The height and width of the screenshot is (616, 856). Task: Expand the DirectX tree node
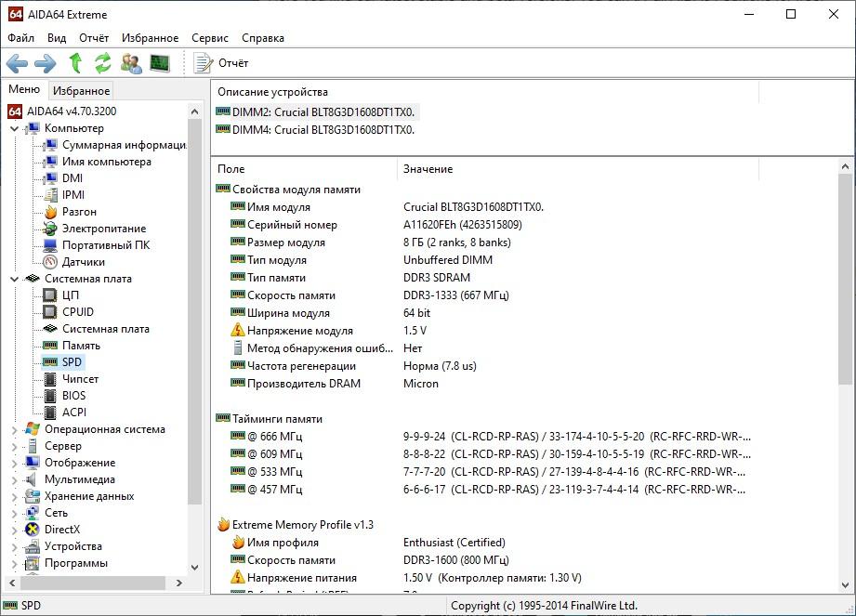click(x=14, y=530)
